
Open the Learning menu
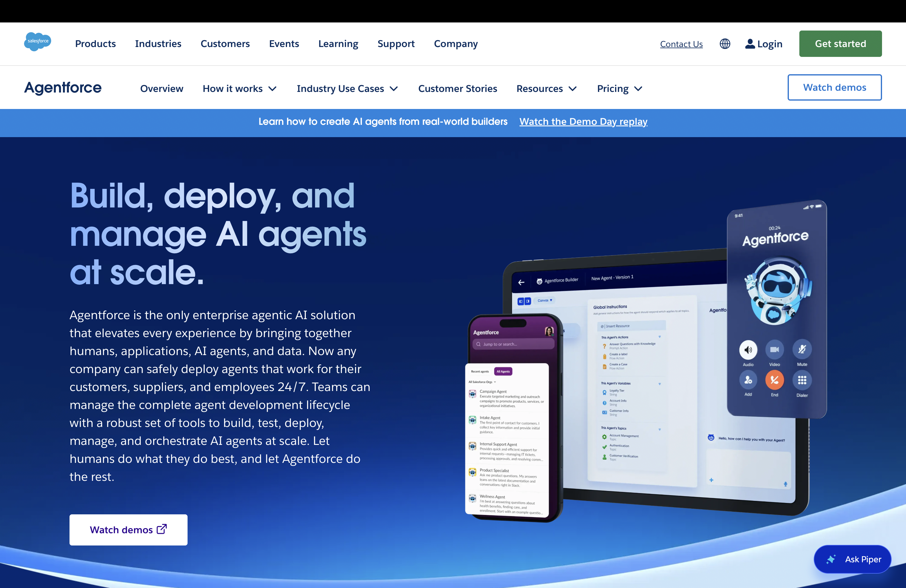tap(338, 44)
